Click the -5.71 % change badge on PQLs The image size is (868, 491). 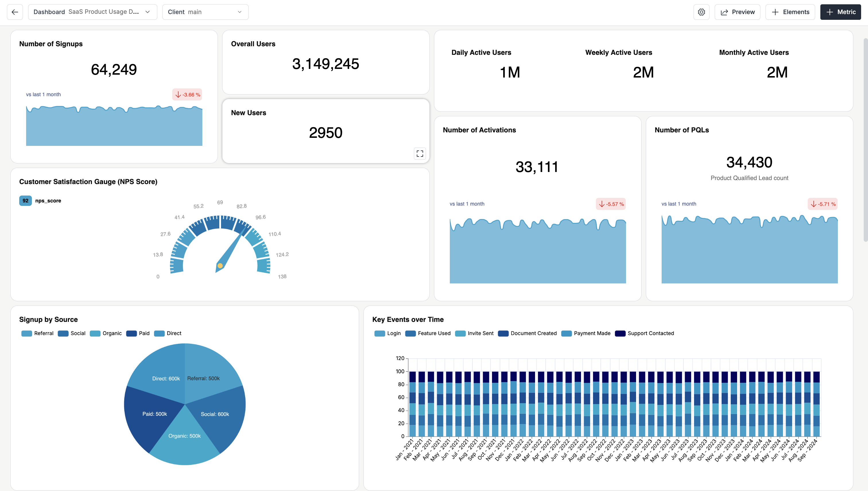(x=822, y=204)
